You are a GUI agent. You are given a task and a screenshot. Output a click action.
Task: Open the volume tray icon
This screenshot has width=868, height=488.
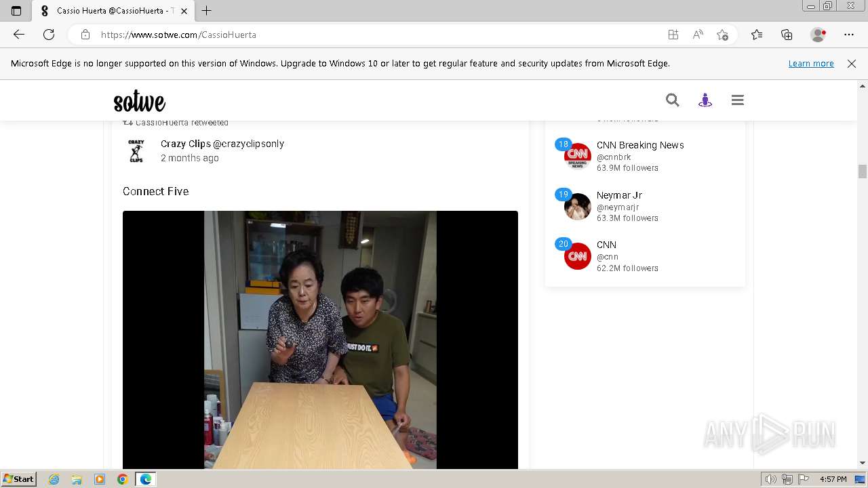(771, 479)
